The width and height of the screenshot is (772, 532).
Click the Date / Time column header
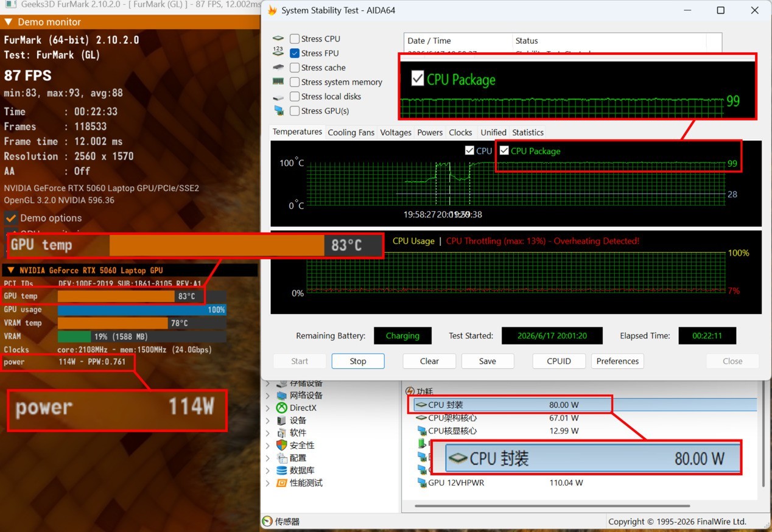point(458,41)
